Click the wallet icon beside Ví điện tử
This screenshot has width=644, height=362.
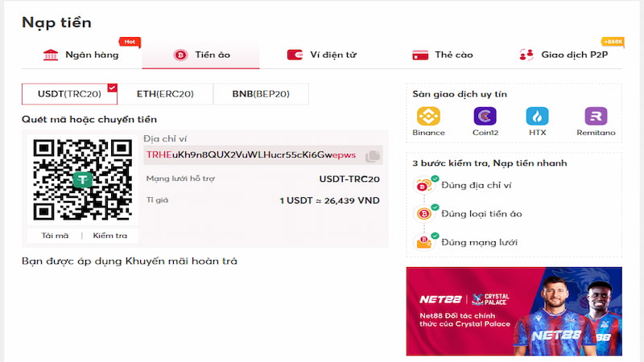[295, 55]
